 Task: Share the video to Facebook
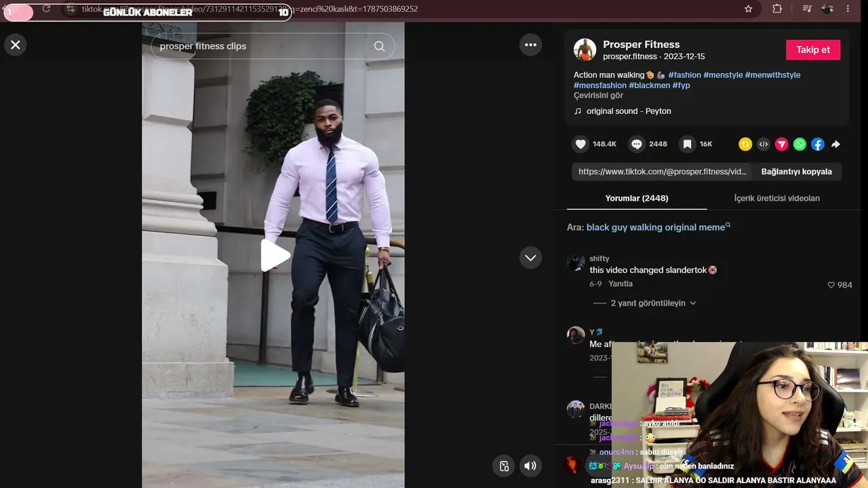pos(818,144)
